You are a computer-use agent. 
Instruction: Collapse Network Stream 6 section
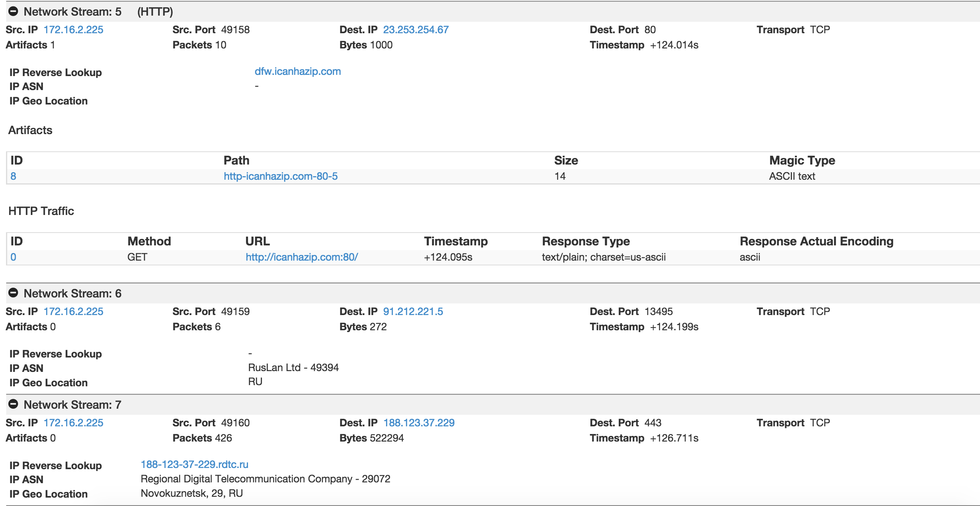click(13, 293)
